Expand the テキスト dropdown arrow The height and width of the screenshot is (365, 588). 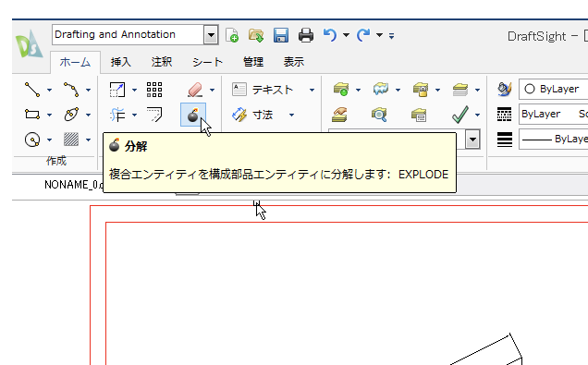(312, 90)
